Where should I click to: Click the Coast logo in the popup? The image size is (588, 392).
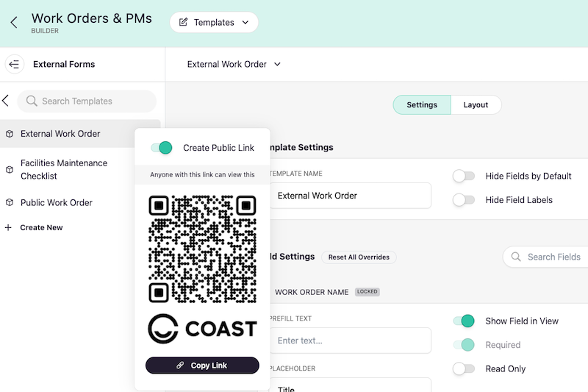tap(203, 329)
